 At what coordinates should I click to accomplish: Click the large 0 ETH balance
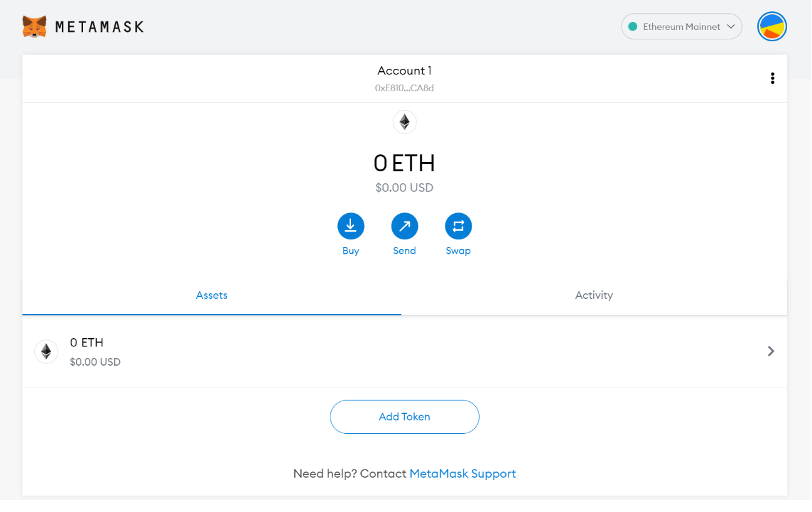click(404, 163)
